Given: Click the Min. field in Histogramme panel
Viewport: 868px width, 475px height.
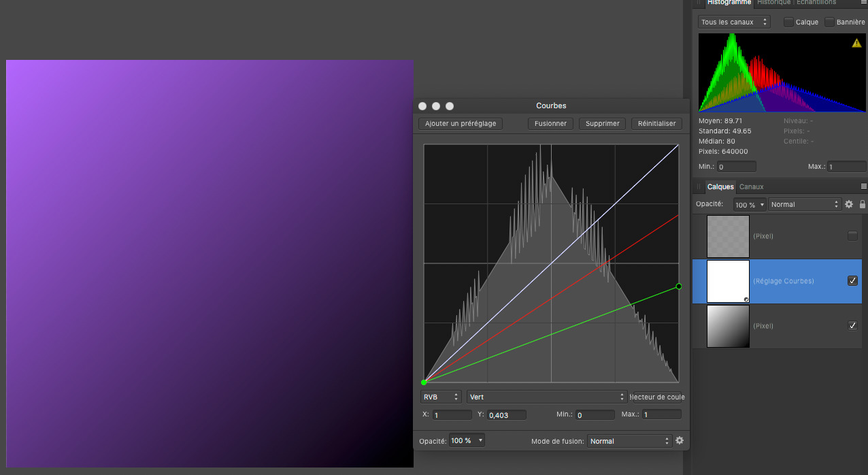Looking at the screenshot, I should [x=736, y=167].
